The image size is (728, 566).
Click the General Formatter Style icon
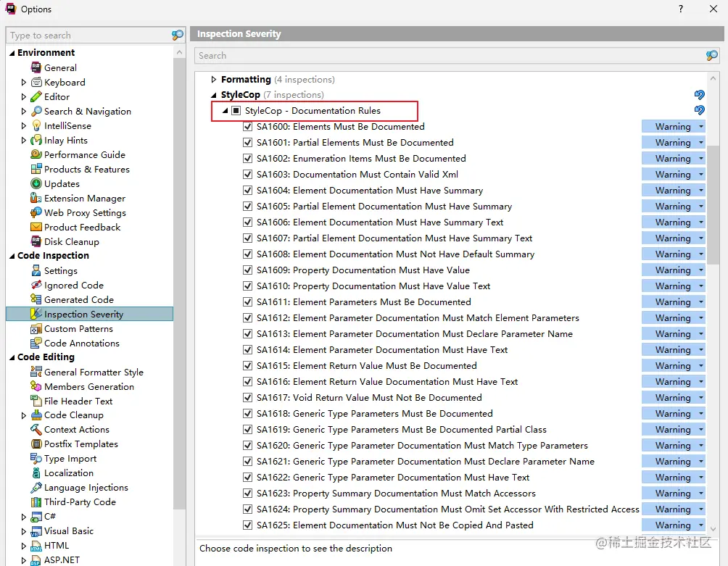pos(36,372)
